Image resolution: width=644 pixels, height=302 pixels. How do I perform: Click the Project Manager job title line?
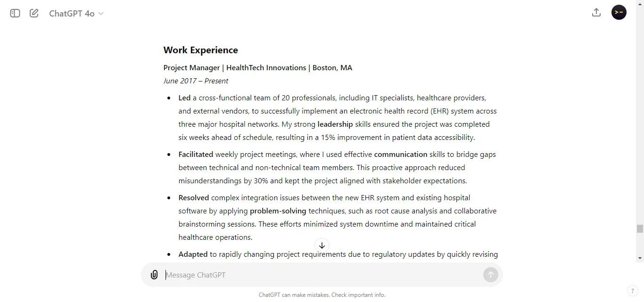[x=258, y=67]
